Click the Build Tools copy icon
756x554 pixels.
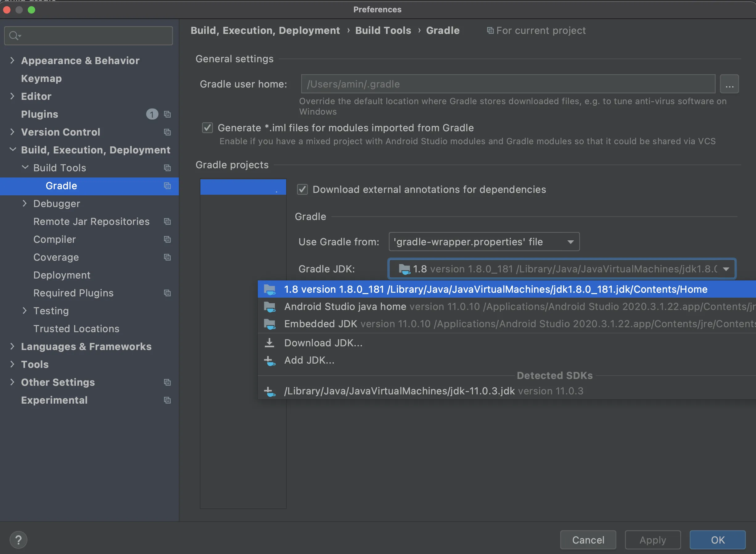[x=167, y=167]
